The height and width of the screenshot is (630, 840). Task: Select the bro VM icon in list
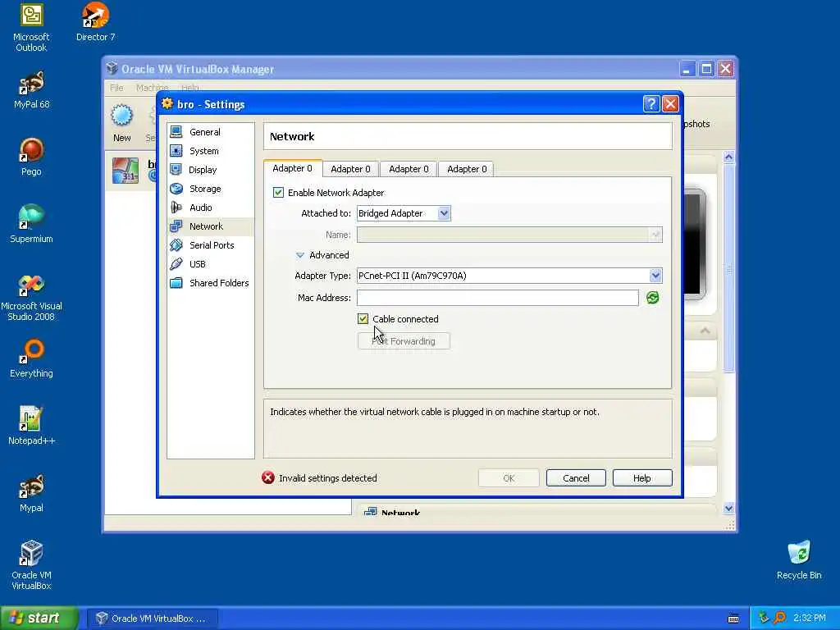pyautogui.click(x=126, y=171)
